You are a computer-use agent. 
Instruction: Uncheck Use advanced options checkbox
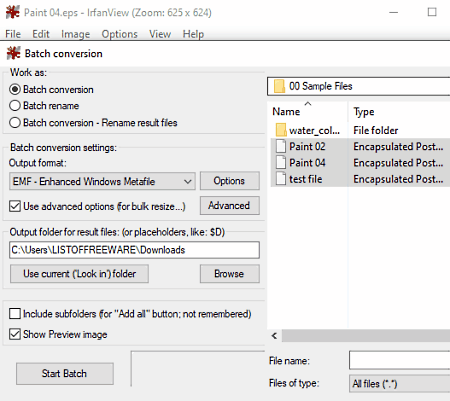tap(15, 206)
